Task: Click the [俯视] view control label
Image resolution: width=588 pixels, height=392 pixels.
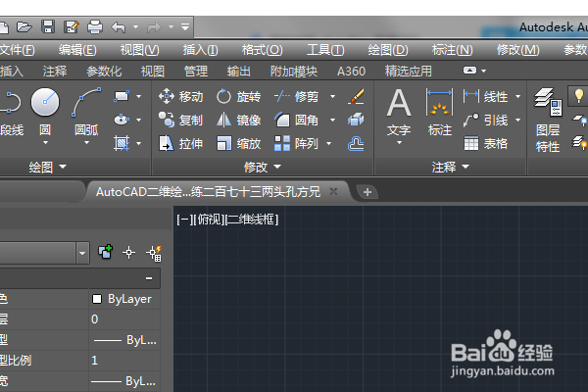Action: [x=210, y=220]
